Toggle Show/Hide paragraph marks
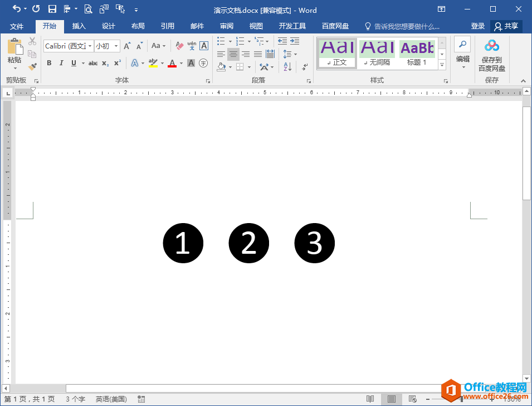532x406 pixels. click(x=305, y=67)
